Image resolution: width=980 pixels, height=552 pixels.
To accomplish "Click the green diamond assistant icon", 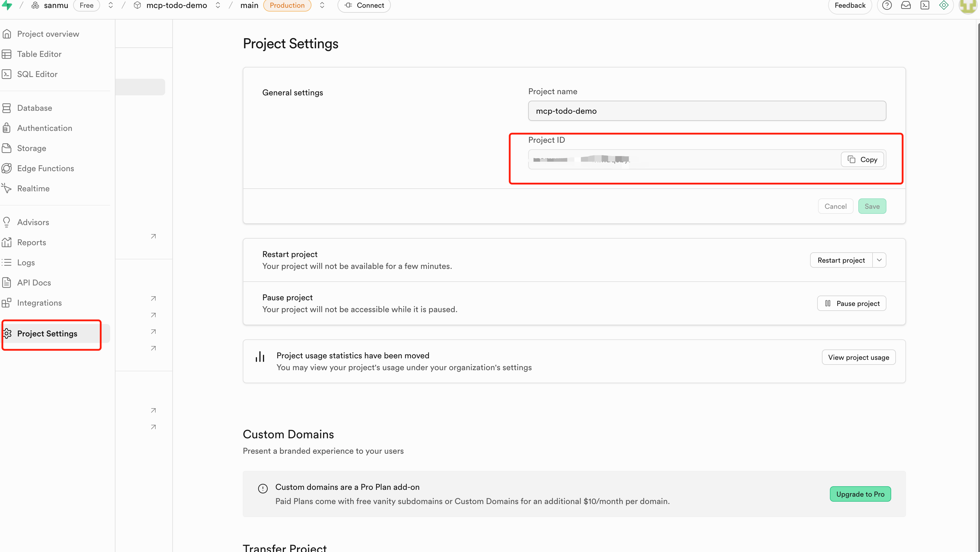I will point(944,5).
